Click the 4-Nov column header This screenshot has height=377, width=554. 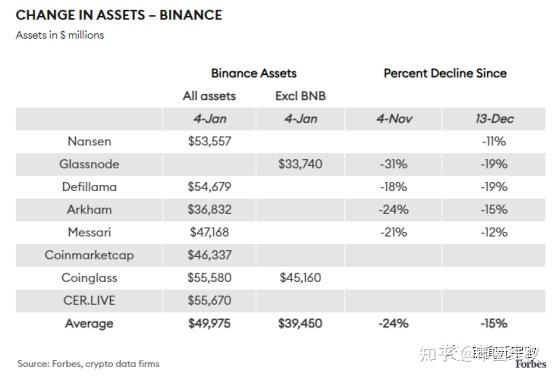(x=394, y=119)
